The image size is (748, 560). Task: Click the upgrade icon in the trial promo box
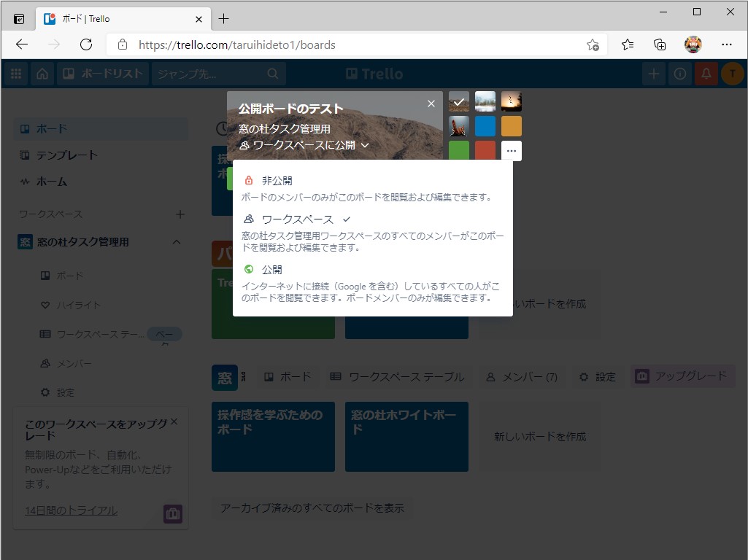(172, 513)
